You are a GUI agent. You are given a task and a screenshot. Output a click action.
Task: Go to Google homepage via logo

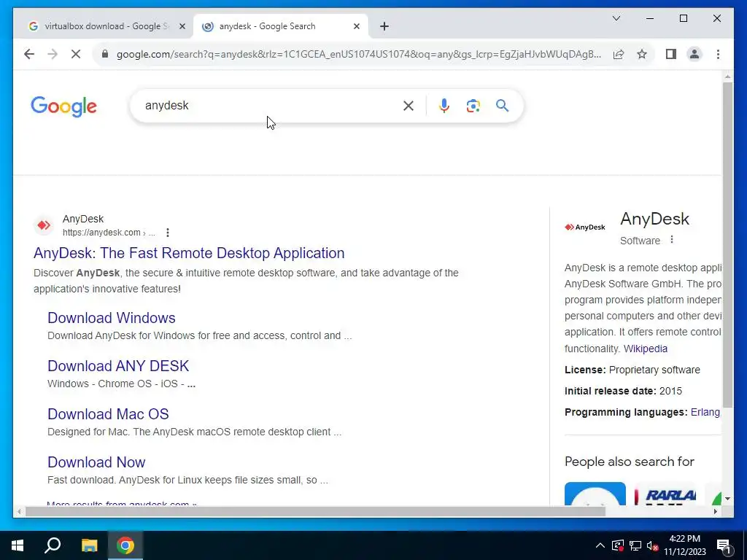pos(64,106)
